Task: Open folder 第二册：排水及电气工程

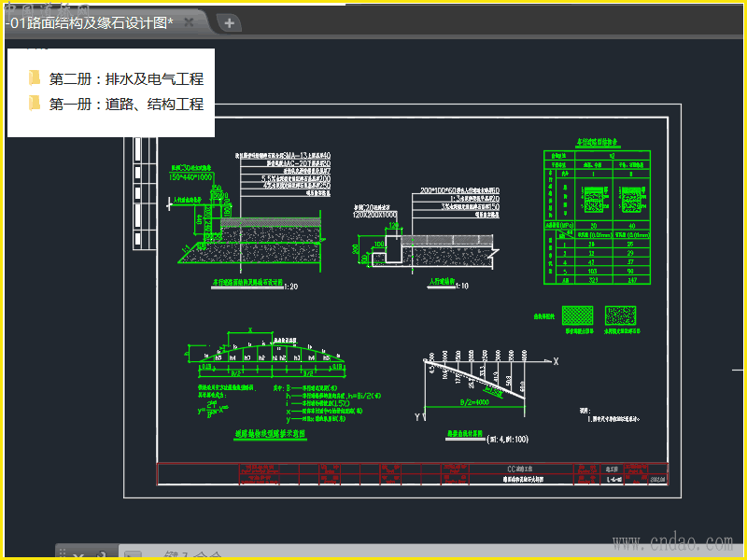Action: [x=126, y=78]
